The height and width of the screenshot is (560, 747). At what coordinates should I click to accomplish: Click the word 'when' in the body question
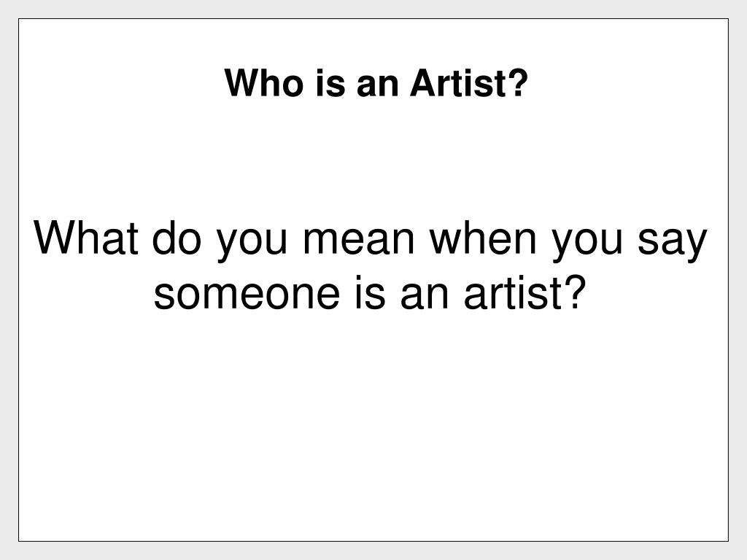coord(483,237)
